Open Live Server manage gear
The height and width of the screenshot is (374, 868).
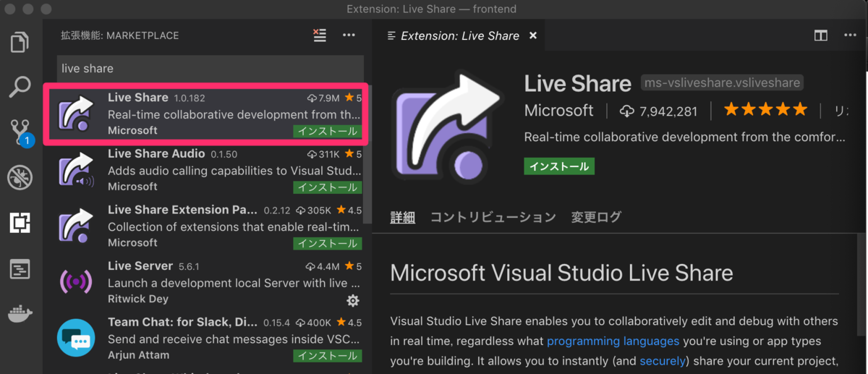tap(353, 299)
